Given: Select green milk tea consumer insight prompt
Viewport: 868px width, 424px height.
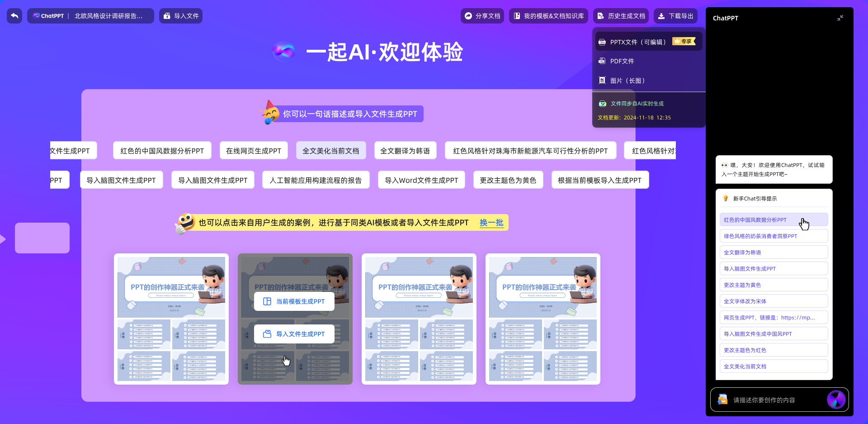Looking at the screenshot, I should [x=773, y=236].
